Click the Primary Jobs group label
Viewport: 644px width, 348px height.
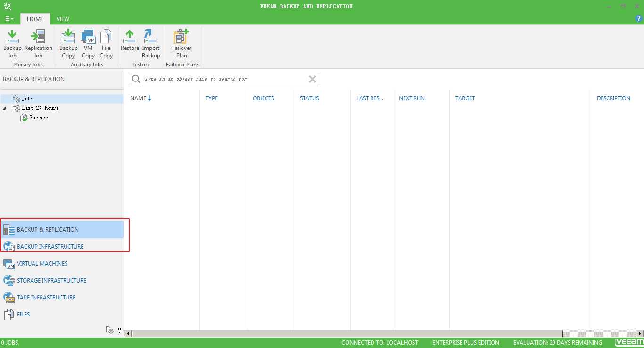(28, 65)
